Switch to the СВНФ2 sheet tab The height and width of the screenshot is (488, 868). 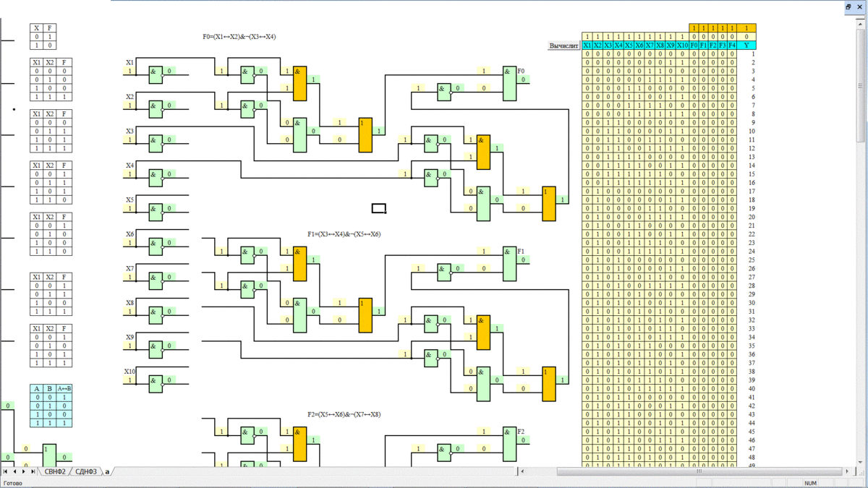pyautogui.click(x=55, y=471)
